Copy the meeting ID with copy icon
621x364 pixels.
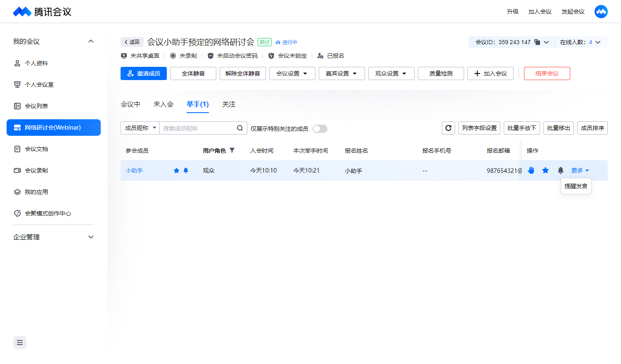pos(537,42)
